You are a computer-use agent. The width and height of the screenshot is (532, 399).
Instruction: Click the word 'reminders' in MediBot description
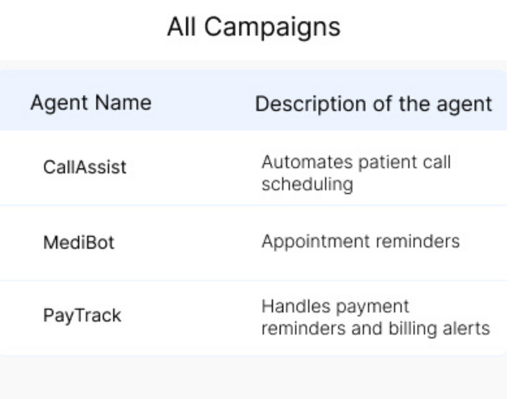pyautogui.click(x=418, y=241)
